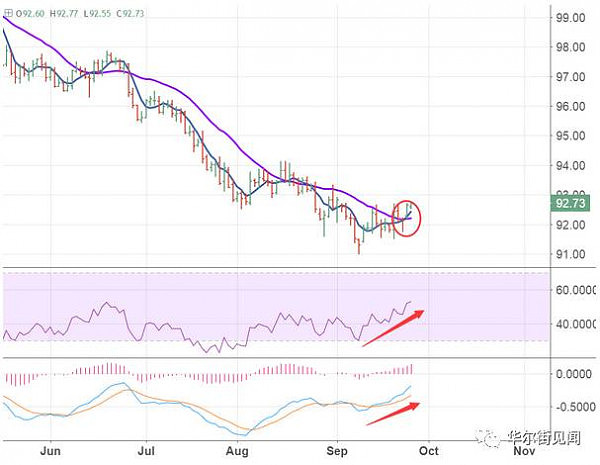Click the 99.00 price axis label
The image size is (600, 465).
(571, 18)
